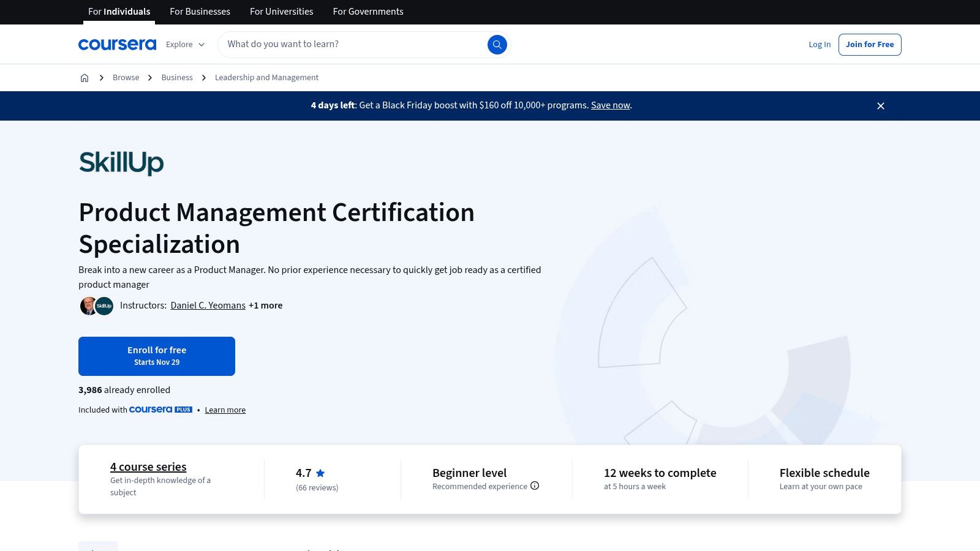980x551 pixels.
Task: Click the info icon beside Recommended experience
Action: [x=535, y=485]
